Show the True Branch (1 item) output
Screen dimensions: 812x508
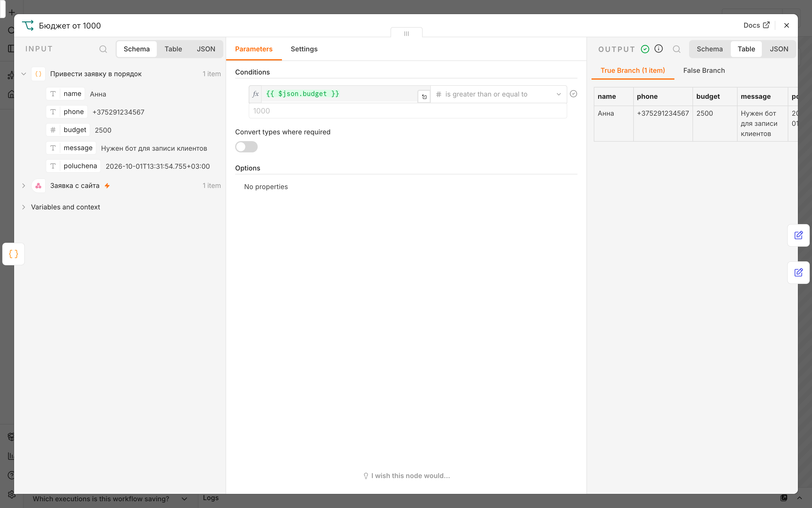(x=632, y=71)
